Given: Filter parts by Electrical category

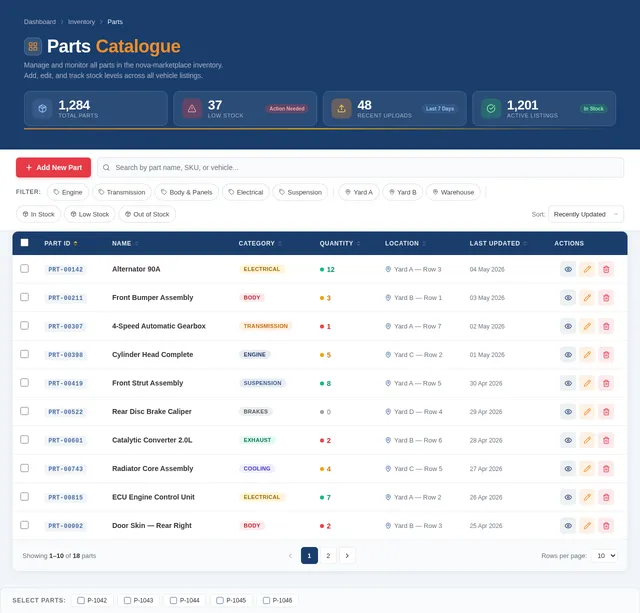Looking at the screenshot, I should coord(246,192).
